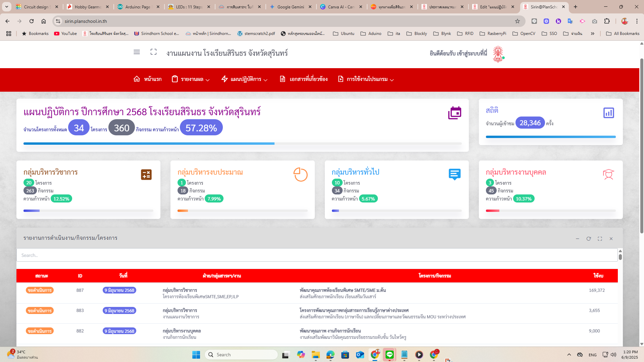This screenshot has height=362, width=644.
Task: Click the bar chart statistics icon
Action: coord(608,113)
